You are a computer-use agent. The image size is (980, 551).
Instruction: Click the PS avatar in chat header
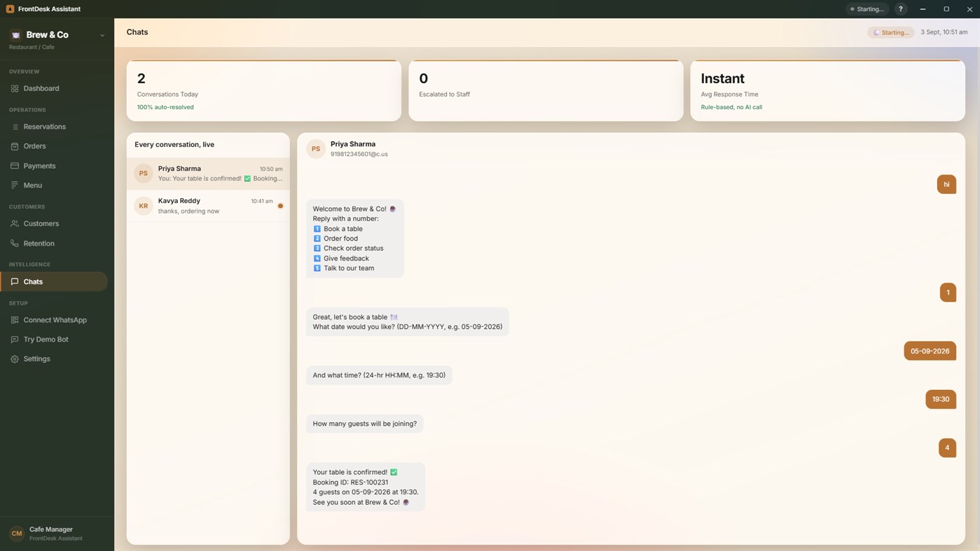pos(316,148)
